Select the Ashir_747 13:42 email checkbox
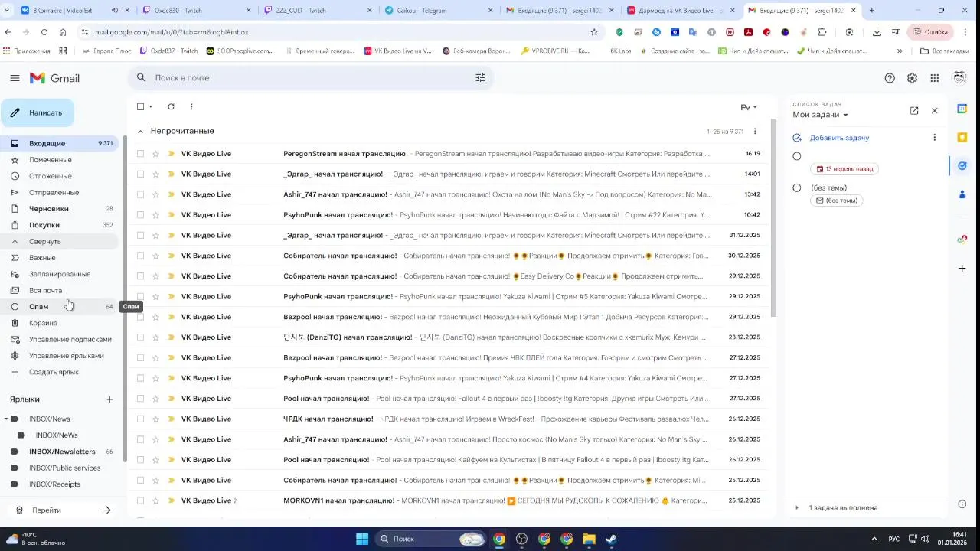980x551 pixels. (x=140, y=194)
